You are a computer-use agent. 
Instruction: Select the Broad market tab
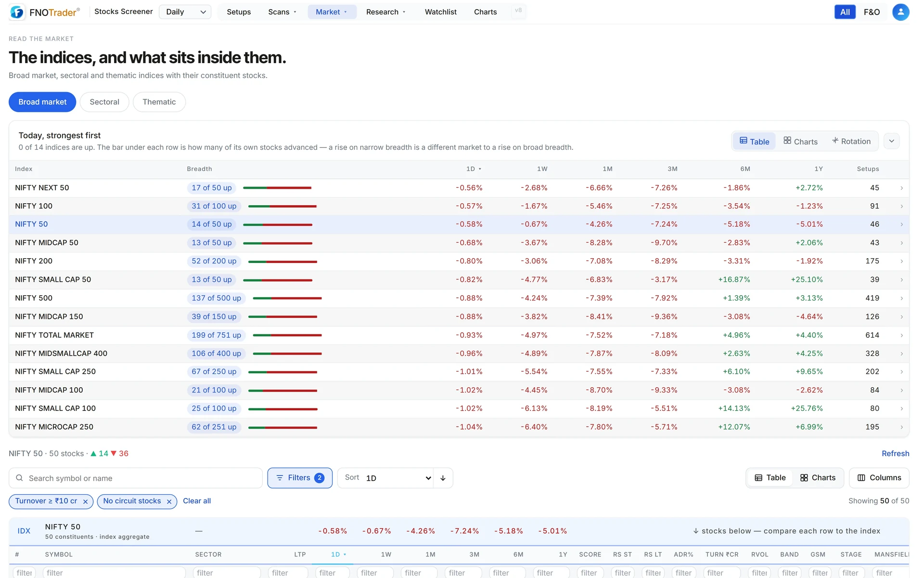42,102
